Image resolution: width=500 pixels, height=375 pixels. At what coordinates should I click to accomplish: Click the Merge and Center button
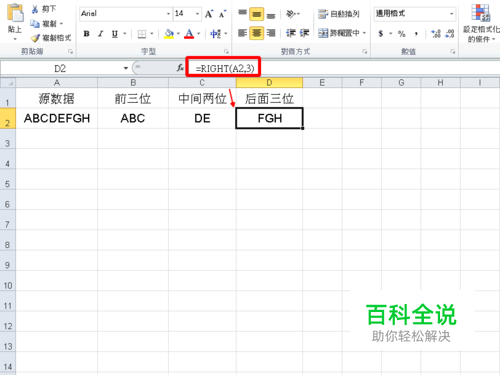click(x=339, y=33)
